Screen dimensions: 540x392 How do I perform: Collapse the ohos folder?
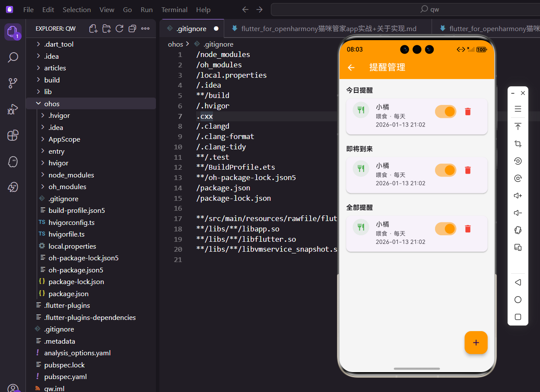(91, 104)
